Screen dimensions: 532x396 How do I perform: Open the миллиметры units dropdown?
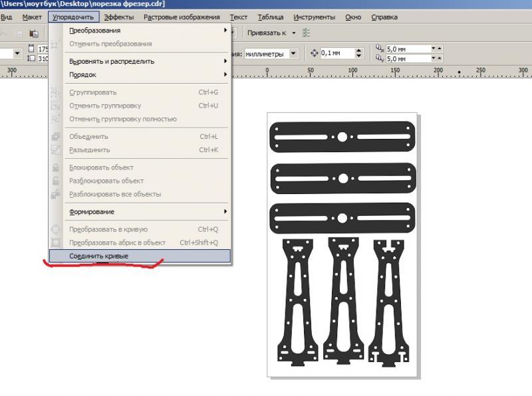293,53
